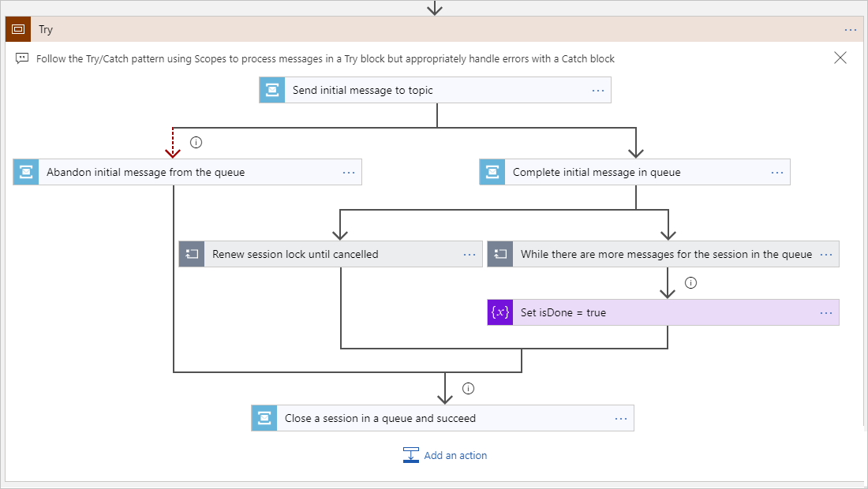Open ellipsis menu on Send initial message to topic
Screen dimensions: 868x489
coord(597,89)
